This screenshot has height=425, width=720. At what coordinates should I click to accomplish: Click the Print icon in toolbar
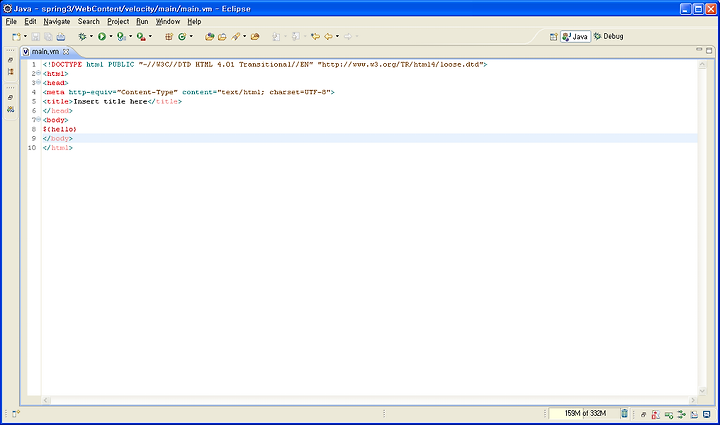tap(61, 37)
